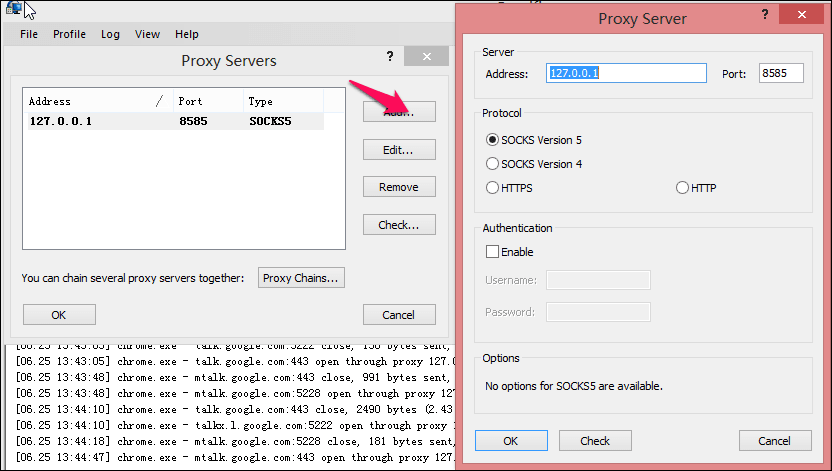Image resolution: width=832 pixels, height=471 pixels.
Task: Click the Proxifier app icon in title bar
Action: pos(13,7)
